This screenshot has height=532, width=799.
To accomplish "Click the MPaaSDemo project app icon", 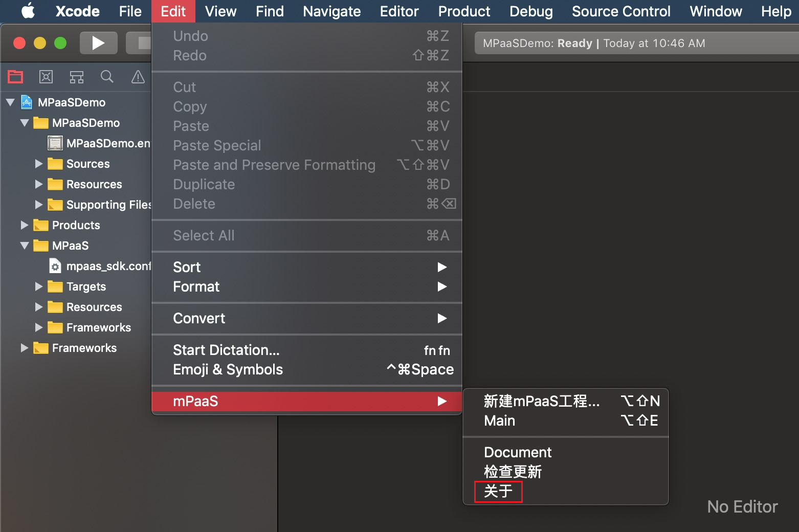I will click(26, 102).
